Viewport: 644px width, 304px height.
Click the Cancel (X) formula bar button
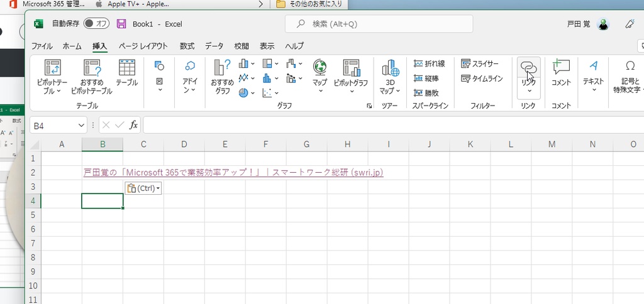pyautogui.click(x=106, y=125)
